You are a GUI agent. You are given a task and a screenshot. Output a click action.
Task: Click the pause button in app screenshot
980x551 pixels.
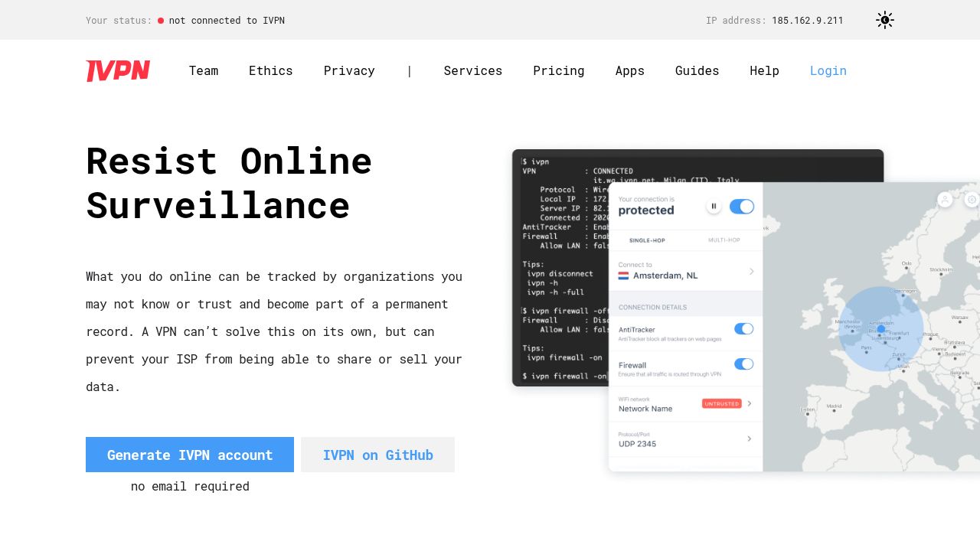coord(714,206)
